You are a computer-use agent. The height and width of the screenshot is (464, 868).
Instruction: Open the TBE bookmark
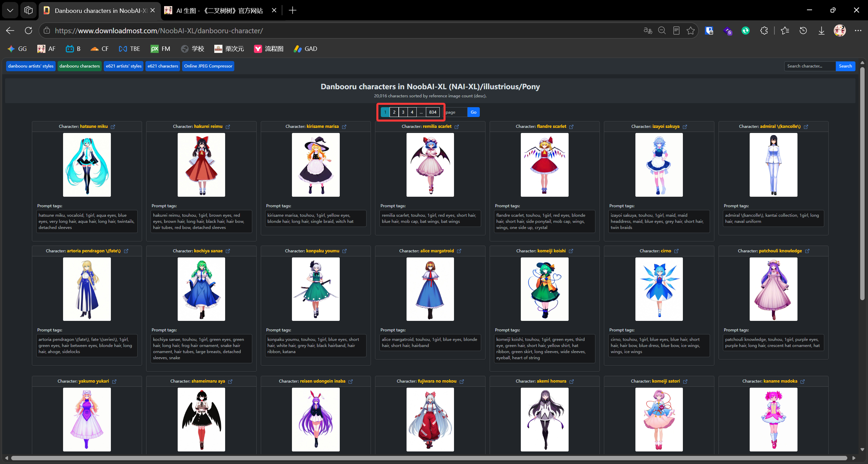click(129, 49)
